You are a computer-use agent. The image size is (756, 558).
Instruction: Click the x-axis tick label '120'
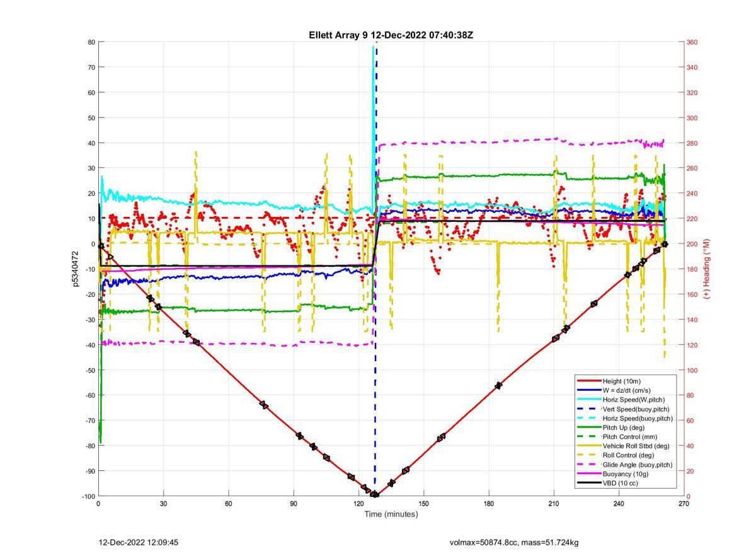358,504
